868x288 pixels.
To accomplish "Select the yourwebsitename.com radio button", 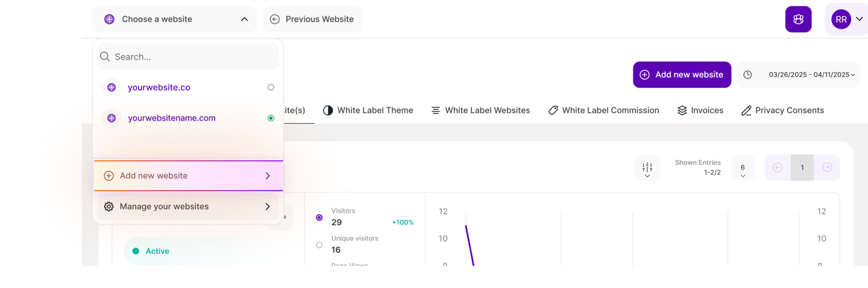I will (x=271, y=118).
